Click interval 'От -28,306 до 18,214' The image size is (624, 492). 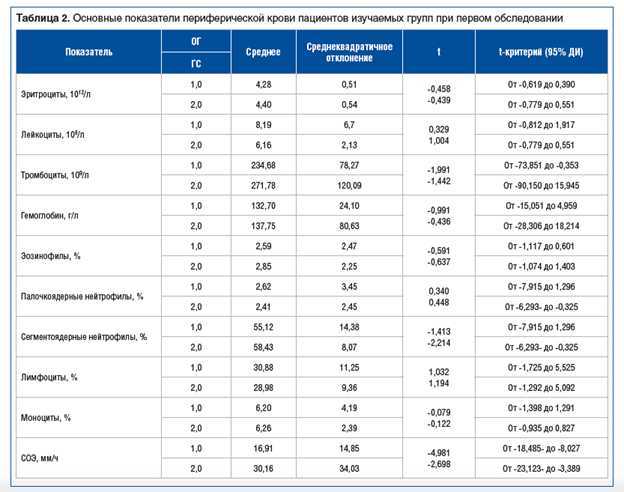tap(541, 226)
